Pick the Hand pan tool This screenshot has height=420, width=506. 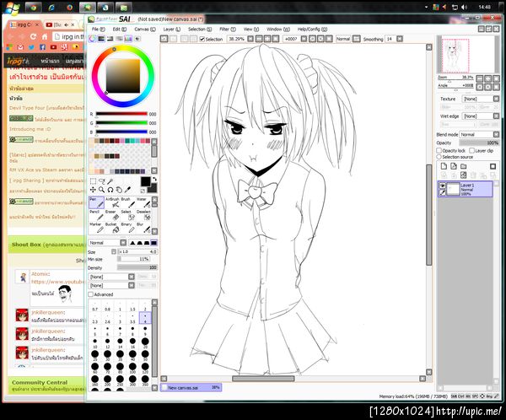(119, 190)
